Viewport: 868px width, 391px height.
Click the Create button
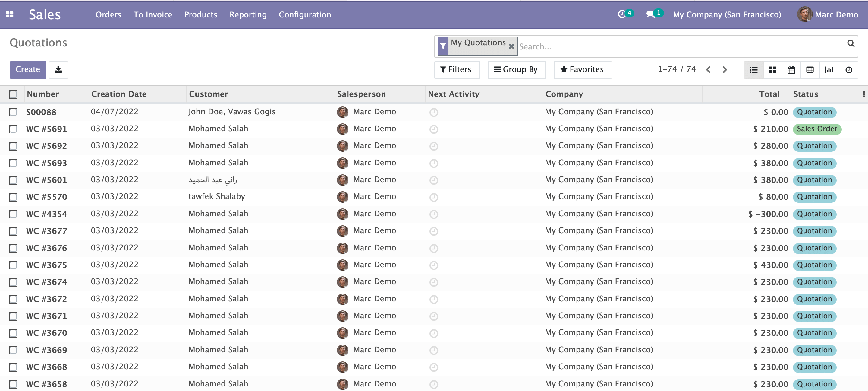pos(28,69)
